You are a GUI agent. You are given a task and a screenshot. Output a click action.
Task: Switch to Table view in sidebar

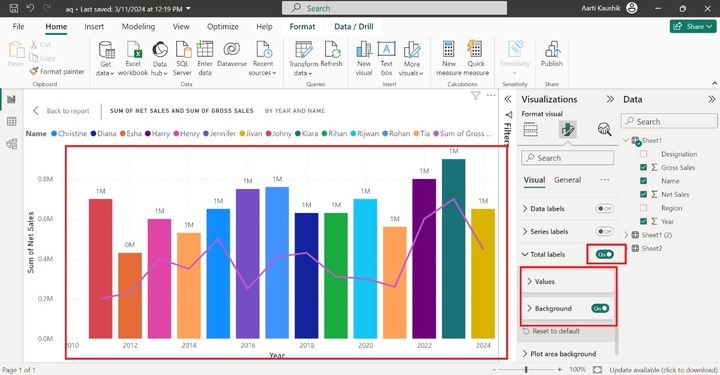point(11,122)
